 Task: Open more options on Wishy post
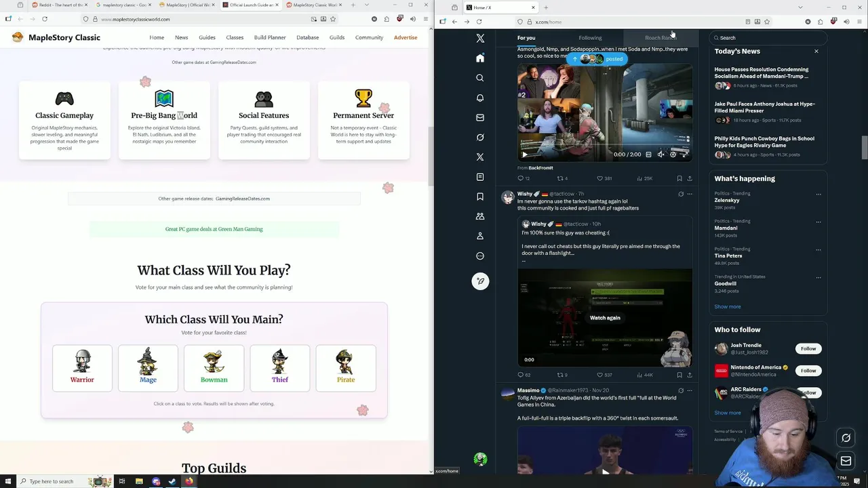pyautogui.click(x=690, y=194)
